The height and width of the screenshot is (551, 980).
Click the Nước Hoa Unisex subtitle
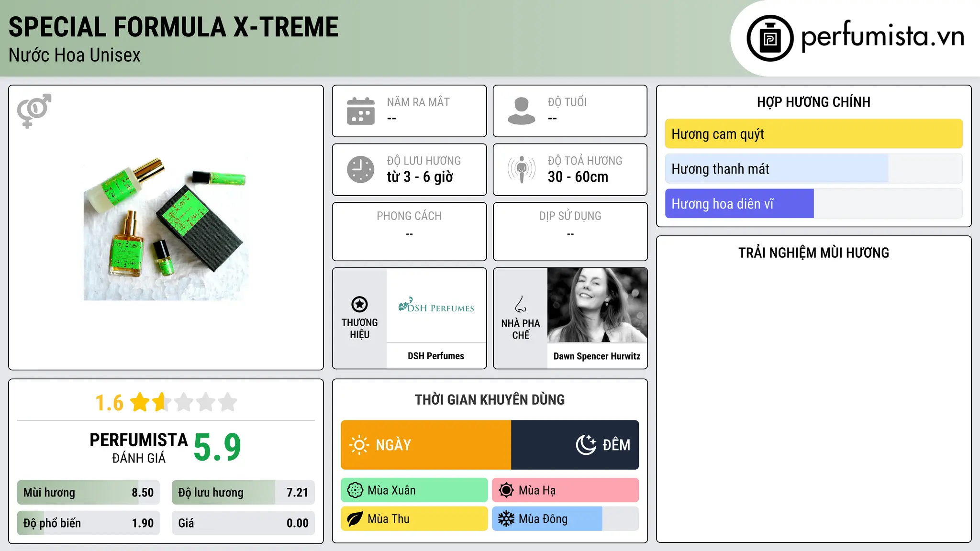[75, 55]
